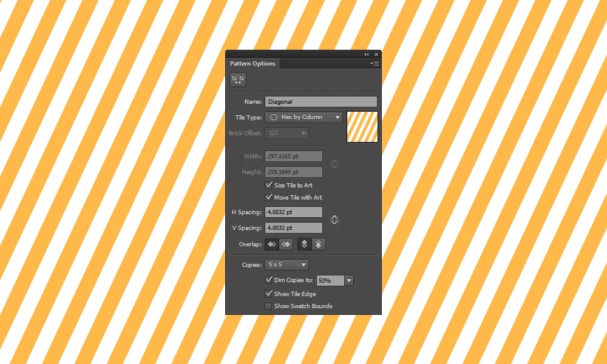This screenshot has height=364, width=607.
Task: Click the diagonal stripe pattern preview swatch
Action: (362, 127)
